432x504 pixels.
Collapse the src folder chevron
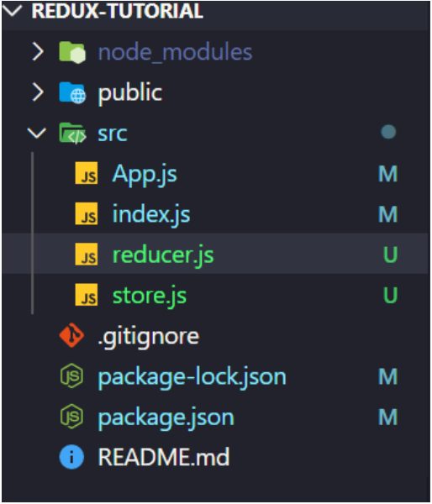click(37, 133)
